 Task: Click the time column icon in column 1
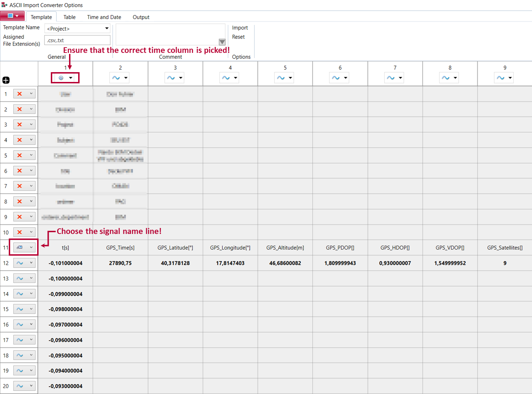pyautogui.click(x=61, y=78)
